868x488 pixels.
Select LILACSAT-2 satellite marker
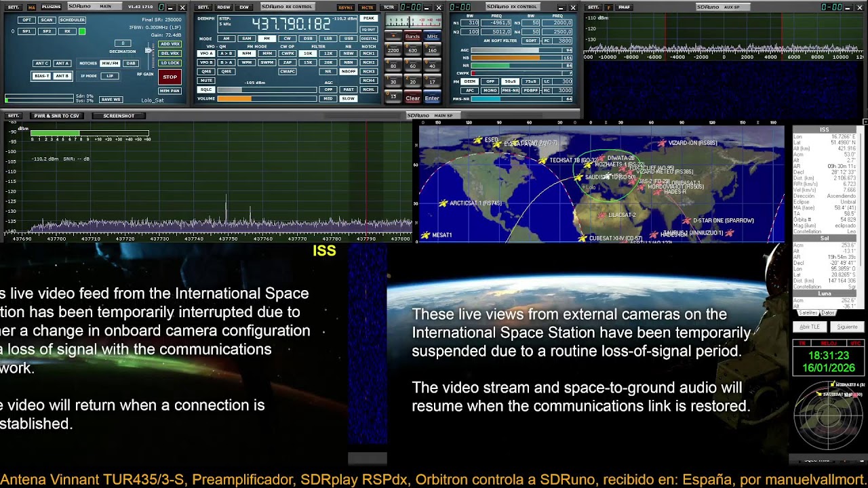pos(602,215)
